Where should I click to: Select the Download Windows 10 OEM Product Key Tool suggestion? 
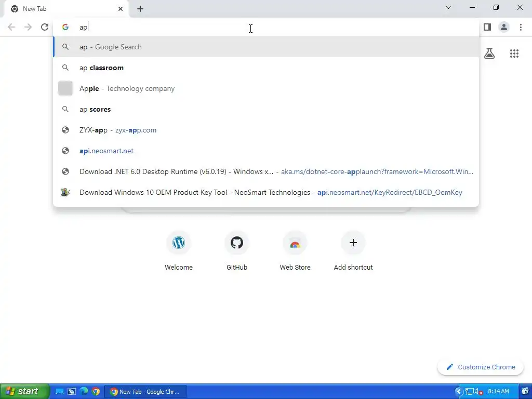[x=266, y=192]
